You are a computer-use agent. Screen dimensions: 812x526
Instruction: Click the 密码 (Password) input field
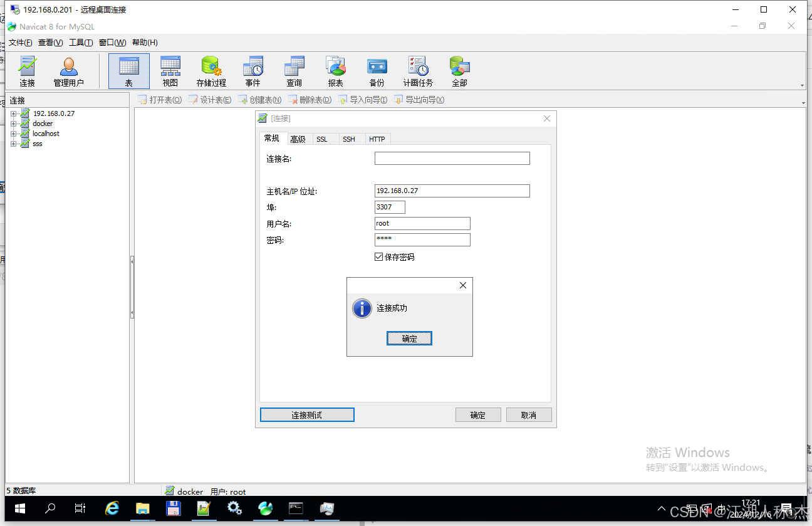[422, 239]
